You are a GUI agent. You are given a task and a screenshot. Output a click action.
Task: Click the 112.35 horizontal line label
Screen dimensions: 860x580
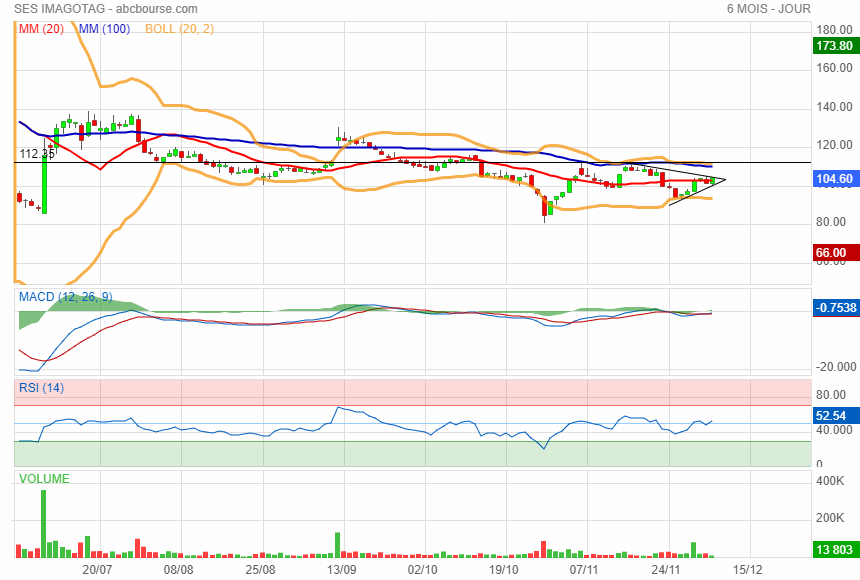(37, 154)
